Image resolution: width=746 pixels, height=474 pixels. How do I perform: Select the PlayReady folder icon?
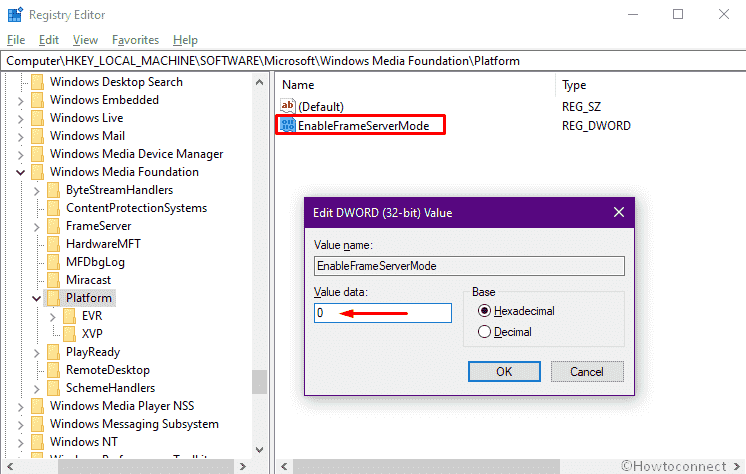54,352
